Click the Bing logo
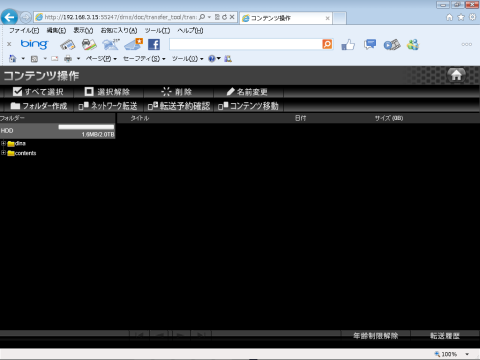This screenshot has height=360, width=480. pos(34,44)
